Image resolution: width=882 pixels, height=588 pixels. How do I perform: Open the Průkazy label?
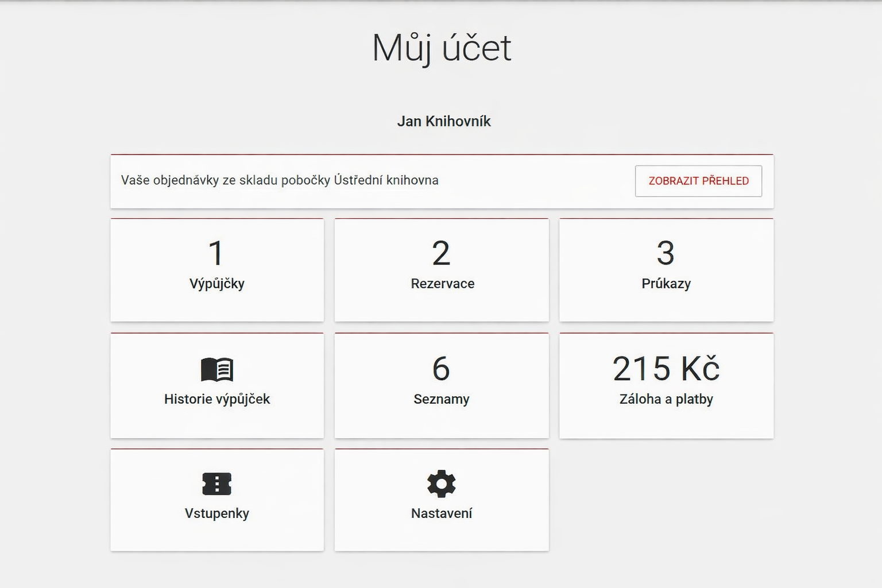click(x=666, y=284)
